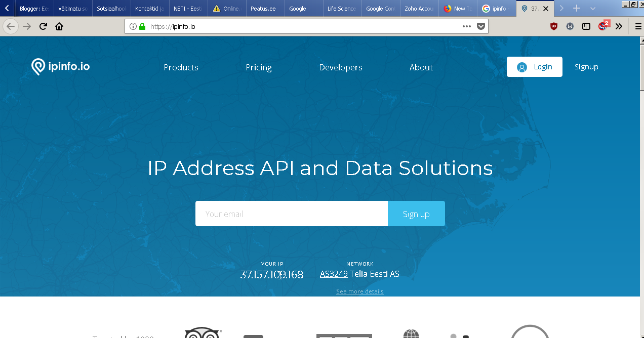Close the active ipinfo tab
Image resolution: width=644 pixels, height=338 pixels.
[545, 9]
